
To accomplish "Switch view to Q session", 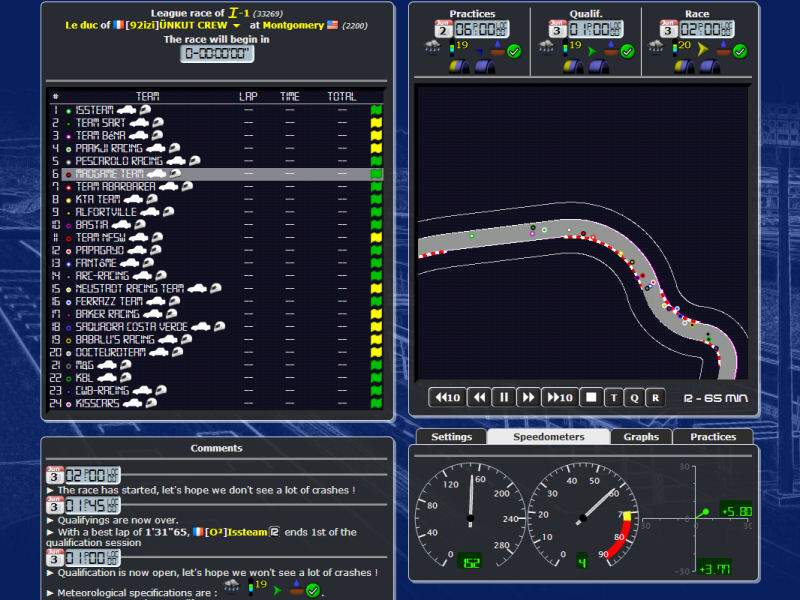I will tap(634, 397).
